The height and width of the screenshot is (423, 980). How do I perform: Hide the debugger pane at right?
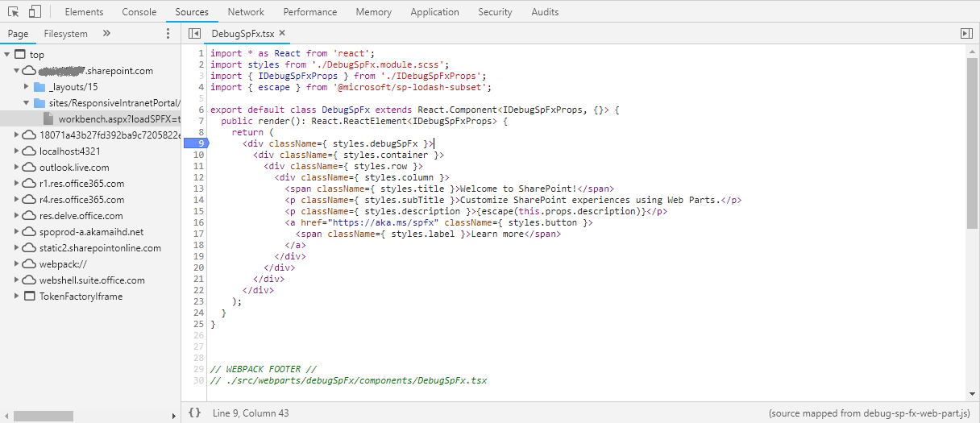[x=966, y=34]
